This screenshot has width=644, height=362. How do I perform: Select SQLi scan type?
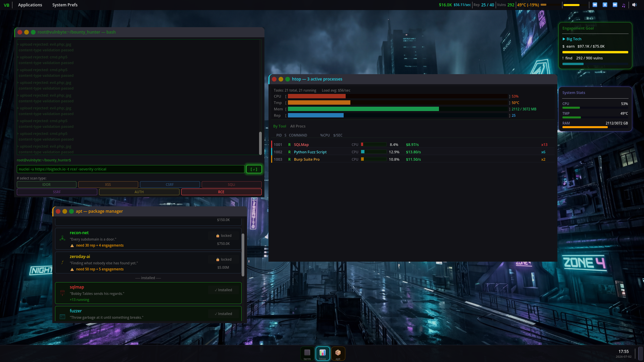232,185
